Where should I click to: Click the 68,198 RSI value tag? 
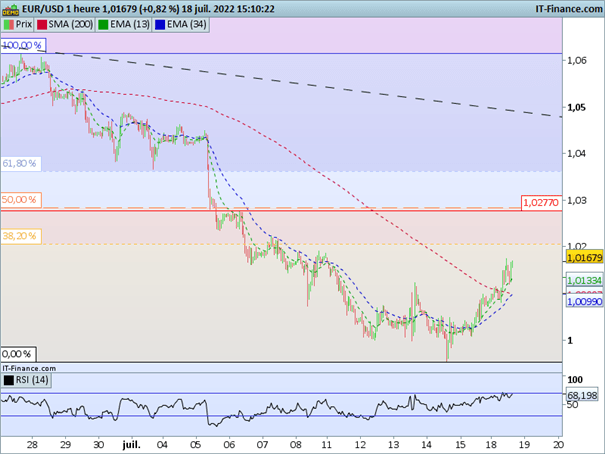(x=582, y=395)
